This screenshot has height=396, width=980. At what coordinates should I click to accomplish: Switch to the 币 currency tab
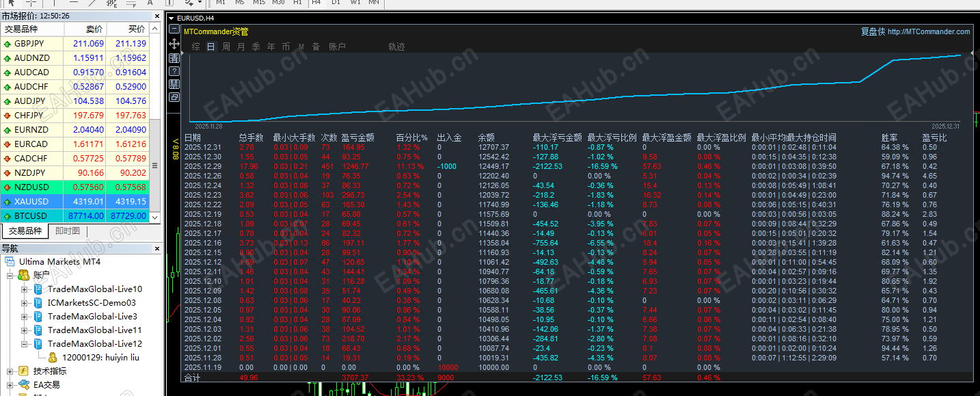click(x=286, y=47)
